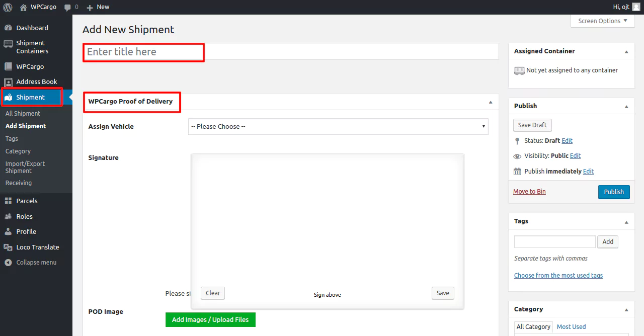
Task: Click Add Images / Upload Files button
Action: click(x=210, y=320)
